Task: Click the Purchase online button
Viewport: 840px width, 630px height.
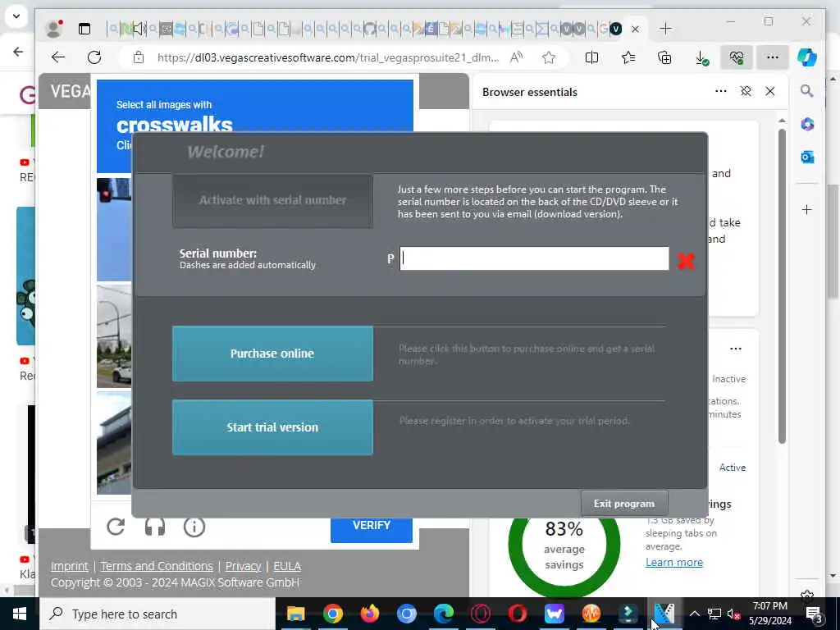Action: point(272,354)
